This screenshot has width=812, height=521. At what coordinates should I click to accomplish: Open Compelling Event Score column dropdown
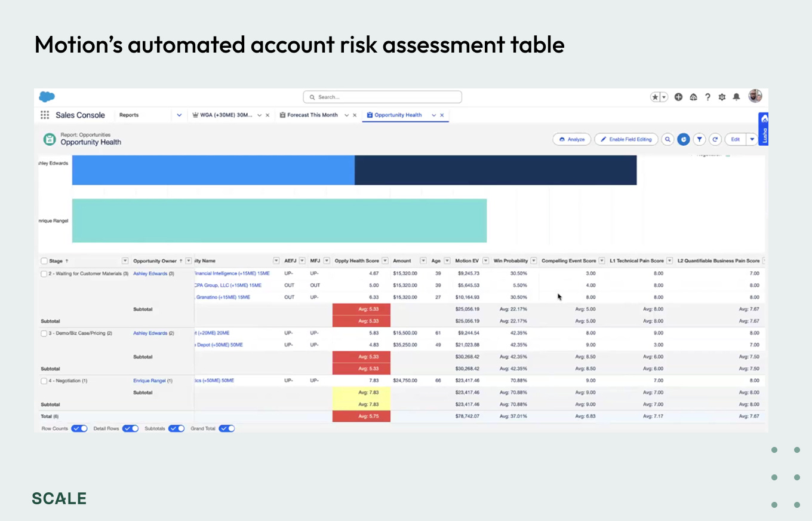click(x=602, y=261)
